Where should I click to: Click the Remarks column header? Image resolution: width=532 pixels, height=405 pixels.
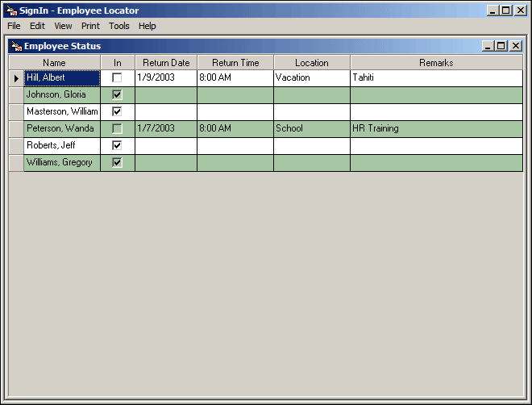coord(436,63)
